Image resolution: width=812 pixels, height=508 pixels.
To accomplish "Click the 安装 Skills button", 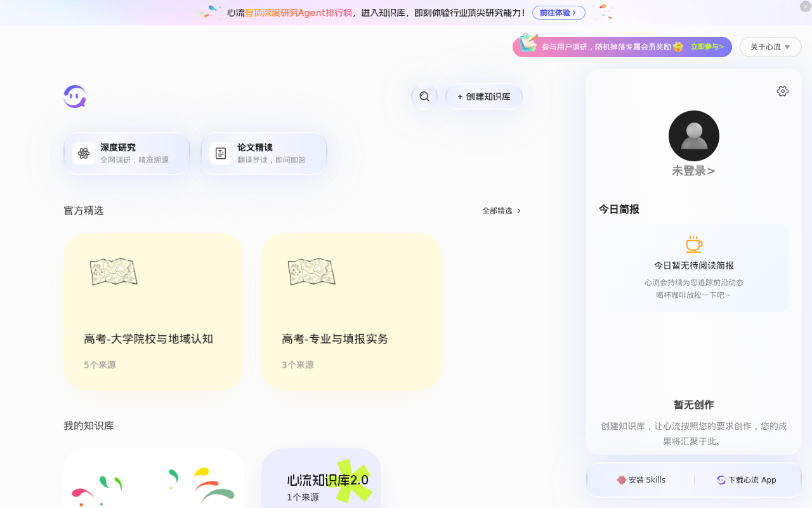I will tap(641, 480).
